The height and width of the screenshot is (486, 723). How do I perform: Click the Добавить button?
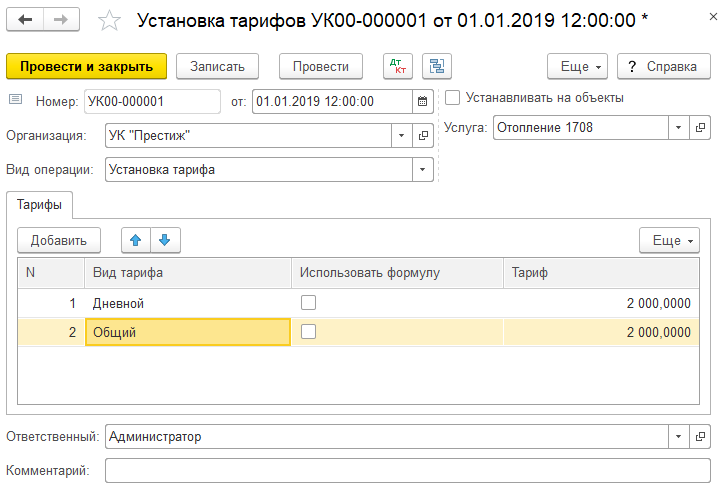(59, 240)
